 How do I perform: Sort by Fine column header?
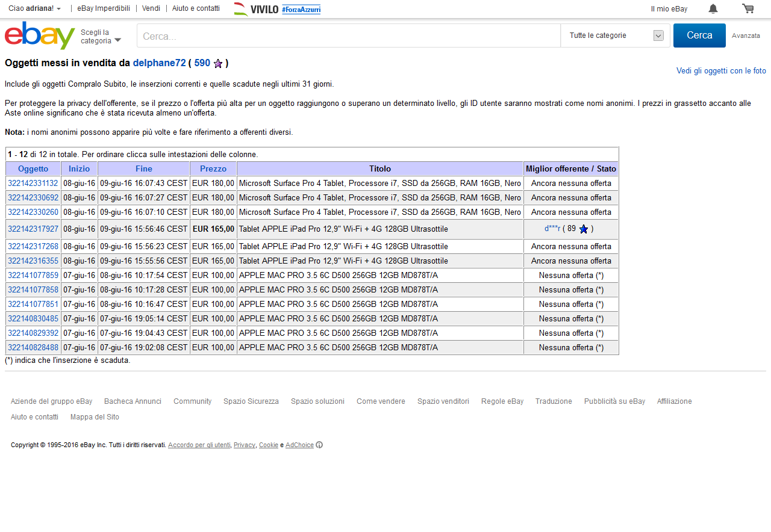tap(144, 169)
